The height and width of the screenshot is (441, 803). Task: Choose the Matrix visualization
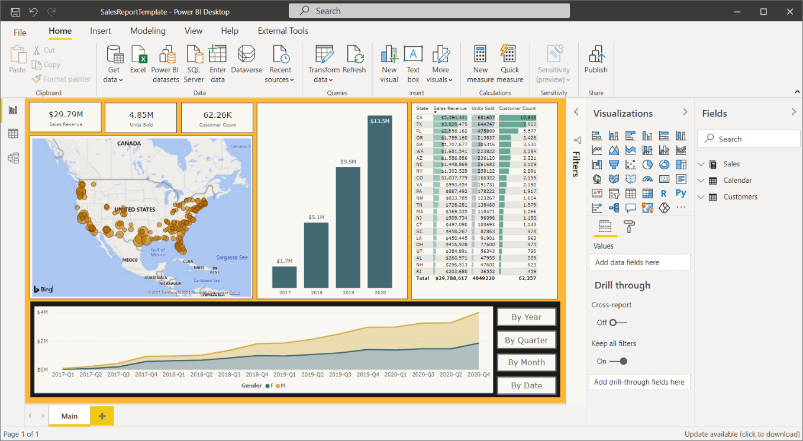click(647, 193)
